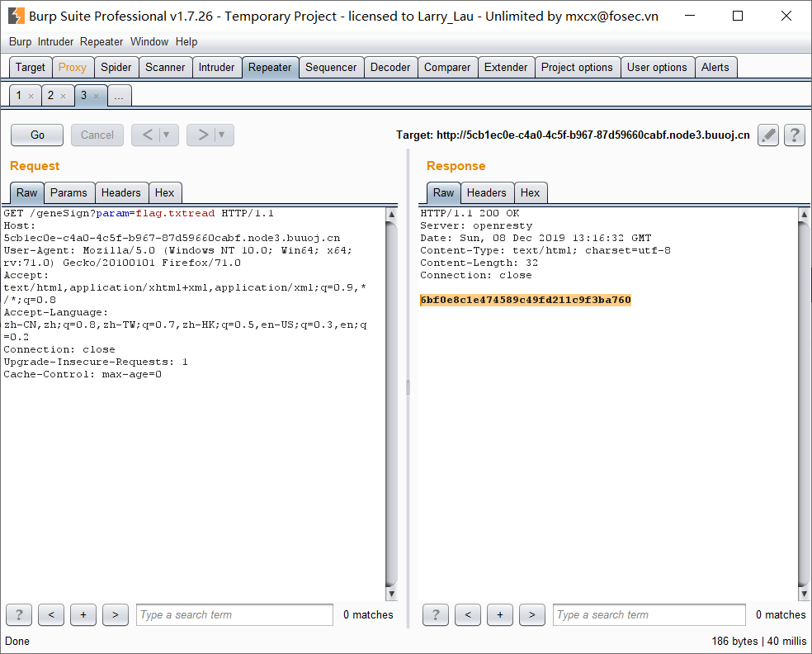Click the Cancel button

pos(97,134)
